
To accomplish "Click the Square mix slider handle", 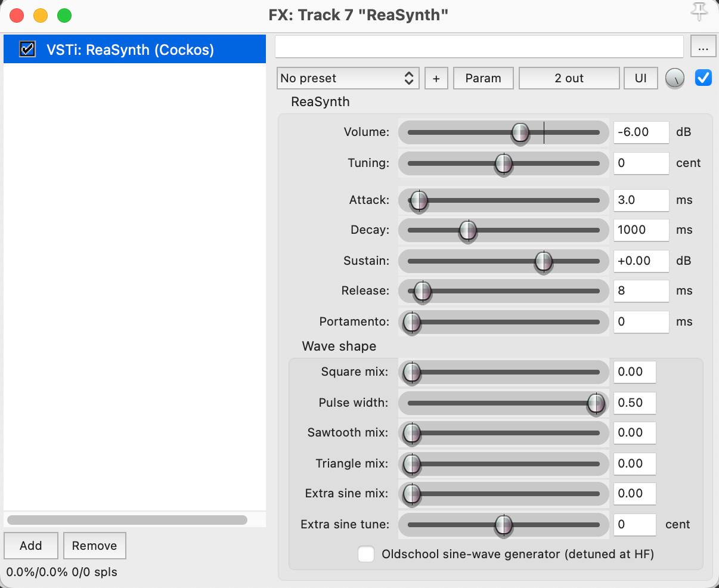I will tap(412, 373).
